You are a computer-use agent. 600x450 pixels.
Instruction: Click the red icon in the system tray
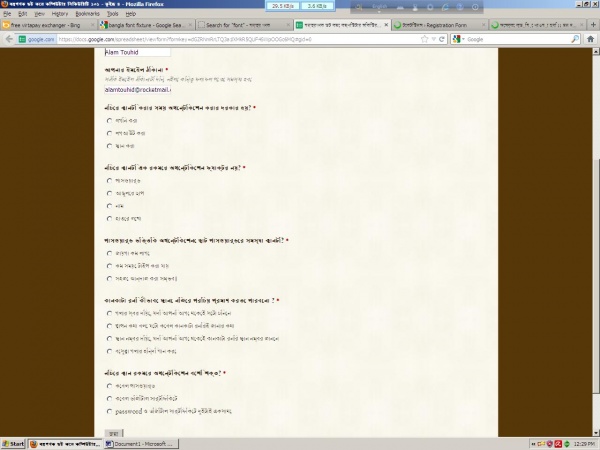point(558,444)
